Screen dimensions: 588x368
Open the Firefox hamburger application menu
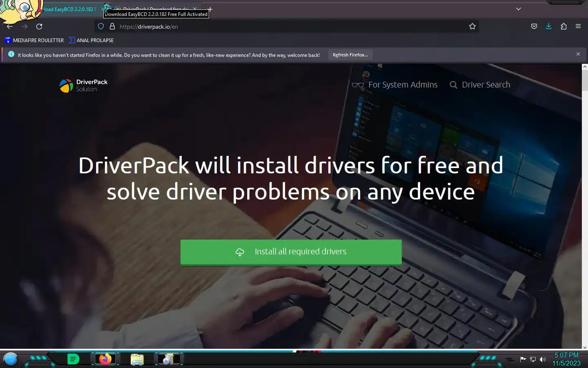click(578, 27)
